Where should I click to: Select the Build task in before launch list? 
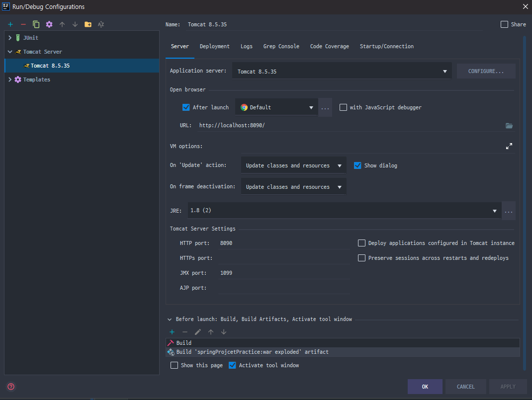pyautogui.click(x=343, y=343)
